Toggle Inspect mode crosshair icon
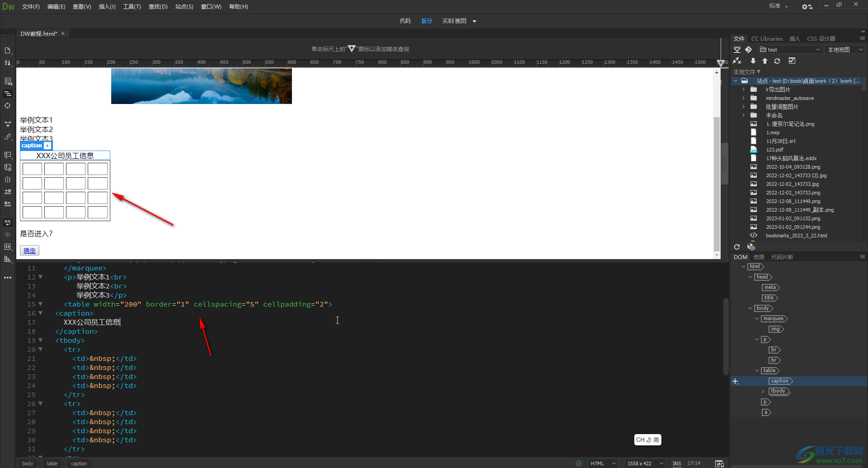The height and width of the screenshot is (468, 868). click(x=8, y=106)
